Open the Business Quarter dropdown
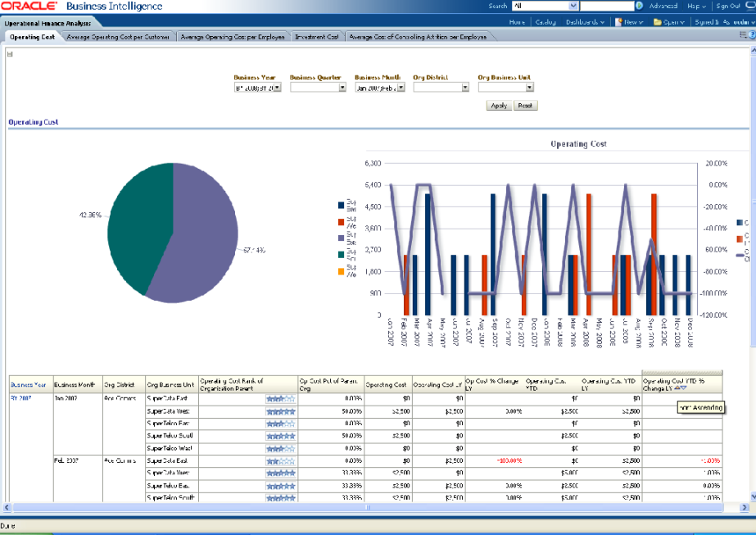The image size is (756, 535). point(342,88)
